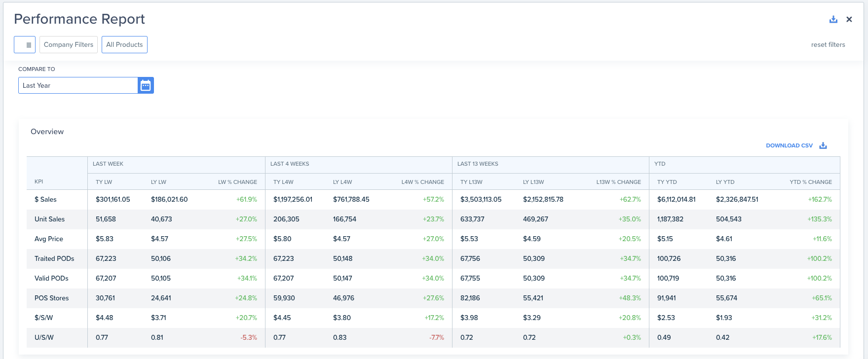Click the TY LW column header
Image resolution: width=868 pixels, height=359 pixels.
[104, 182]
